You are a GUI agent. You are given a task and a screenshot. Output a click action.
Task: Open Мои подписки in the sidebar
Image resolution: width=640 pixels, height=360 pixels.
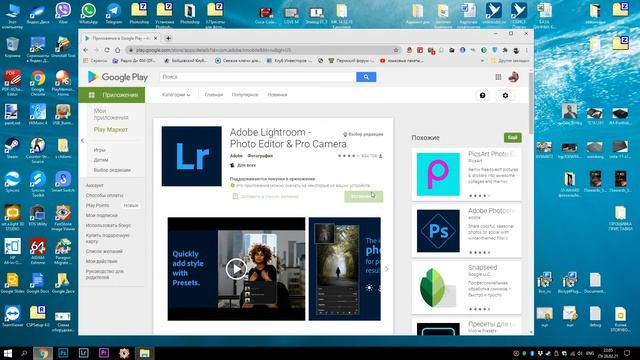coord(102,216)
